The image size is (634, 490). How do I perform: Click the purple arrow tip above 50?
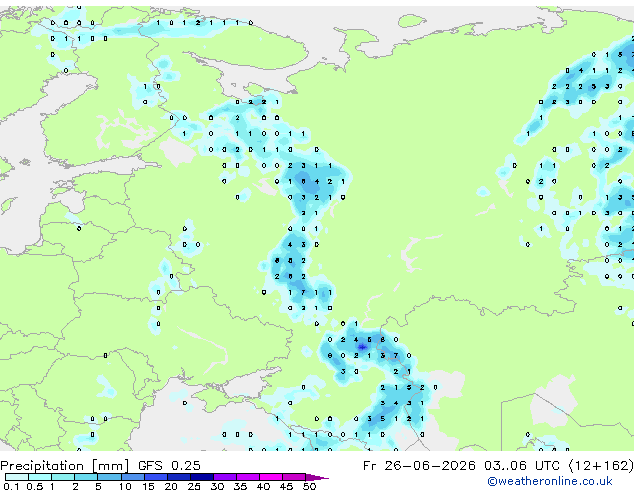point(317,478)
